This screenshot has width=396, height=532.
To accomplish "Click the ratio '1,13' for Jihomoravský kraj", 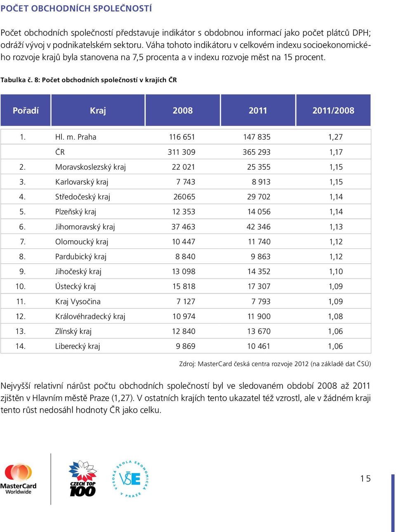I will pos(336,227).
